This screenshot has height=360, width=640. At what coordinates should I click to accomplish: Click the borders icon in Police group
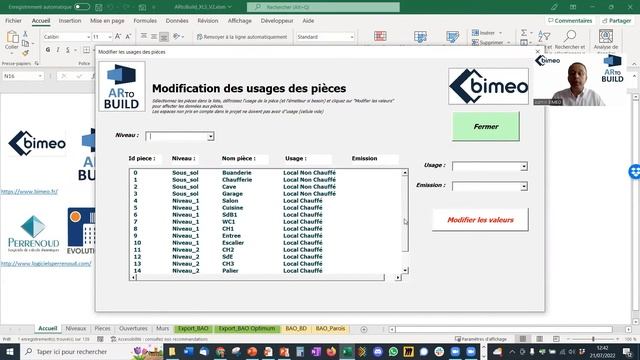(86, 49)
